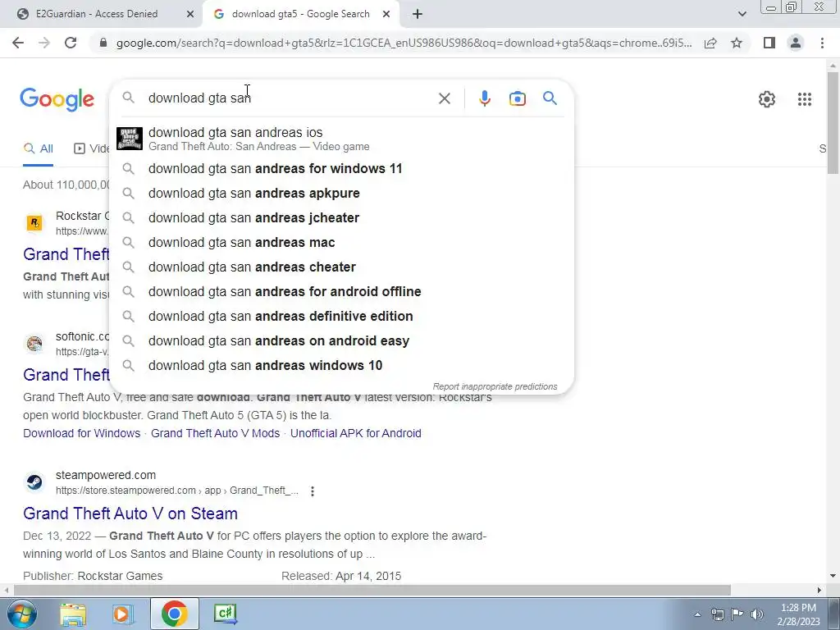The height and width of the screenshot is (630, 840).
Task: Close the E2Guardian tab
Action: [189, 14]
